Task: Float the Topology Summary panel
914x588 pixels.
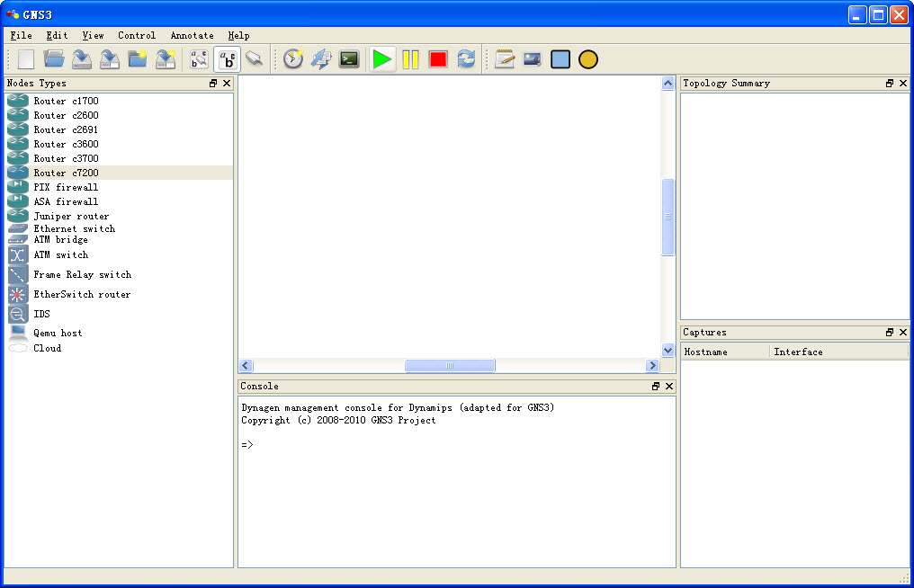Action: pyautogui.click(x=890, y=84)
